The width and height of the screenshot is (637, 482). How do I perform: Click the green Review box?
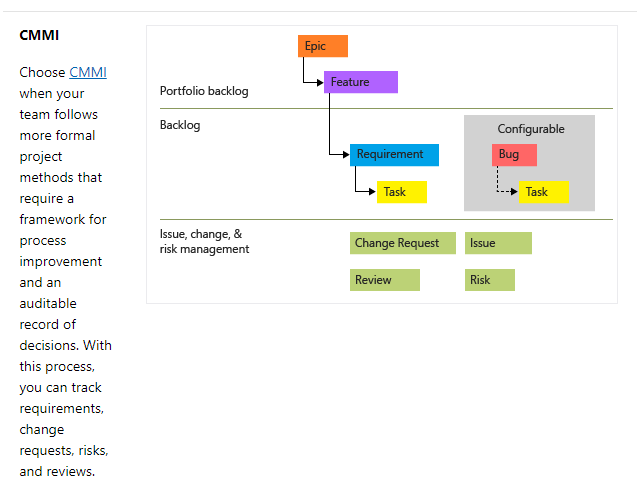coord(384,280)
